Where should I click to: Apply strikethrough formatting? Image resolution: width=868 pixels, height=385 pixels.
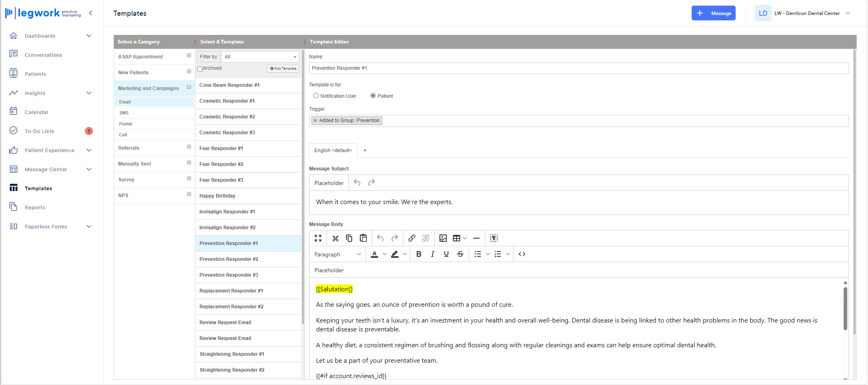460,254
